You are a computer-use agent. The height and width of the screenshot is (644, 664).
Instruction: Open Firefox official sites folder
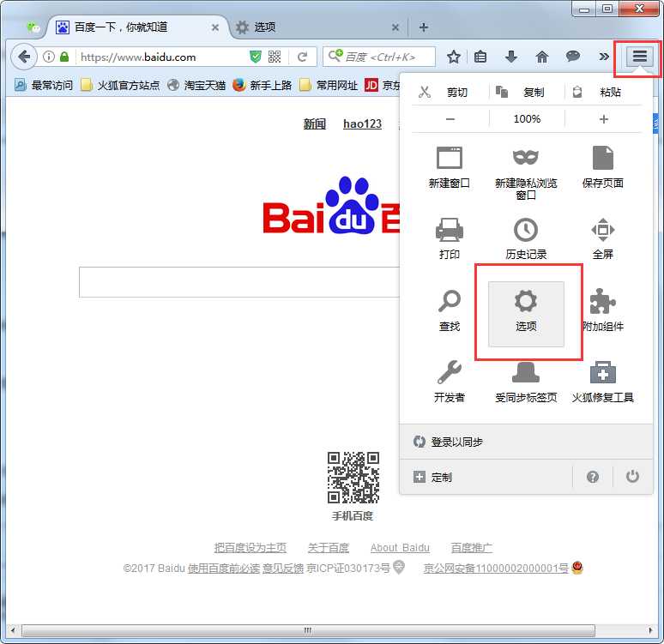point(120,85)
